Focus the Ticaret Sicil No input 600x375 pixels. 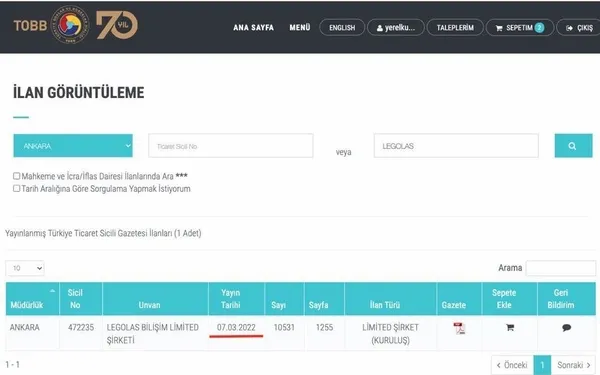point(231,146)
